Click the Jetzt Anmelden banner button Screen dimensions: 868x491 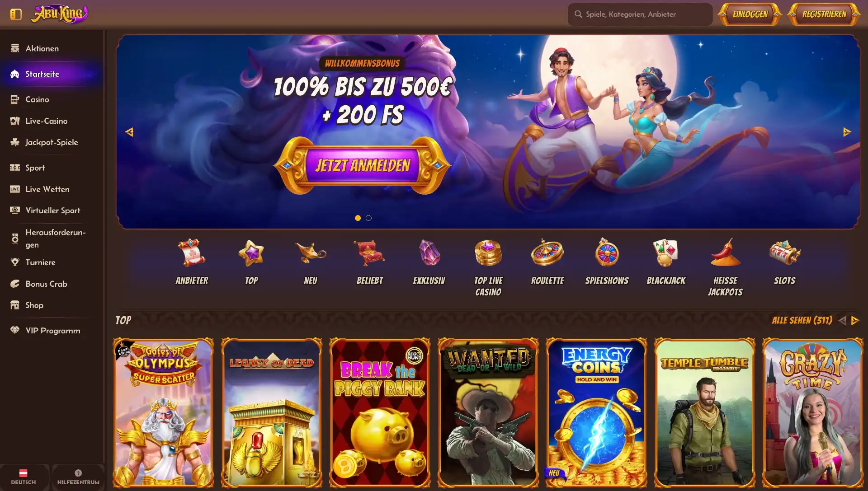coord(363,165)
